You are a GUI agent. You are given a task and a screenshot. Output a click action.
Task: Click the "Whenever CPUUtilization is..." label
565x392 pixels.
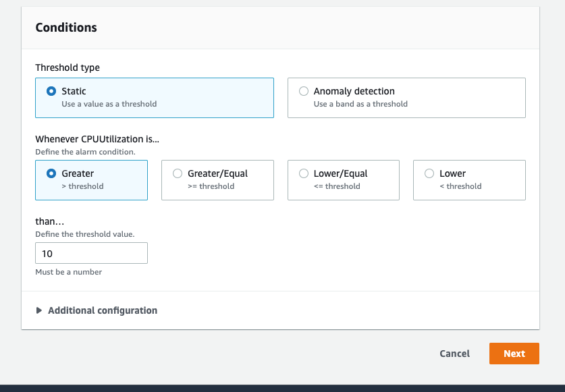click(97, 139)
